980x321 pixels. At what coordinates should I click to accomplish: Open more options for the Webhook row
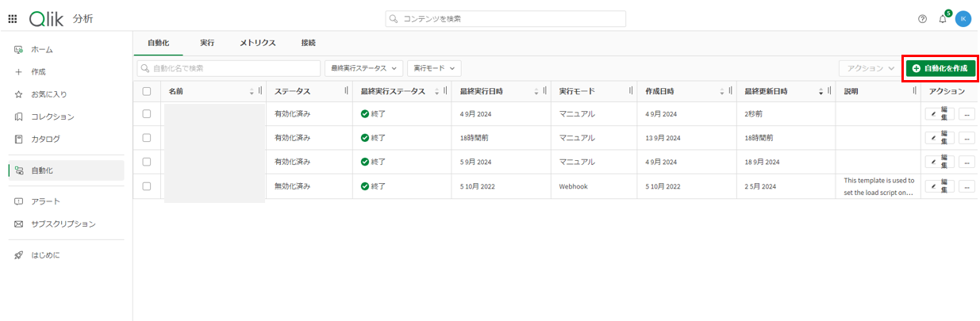click(x=967, y=186)
